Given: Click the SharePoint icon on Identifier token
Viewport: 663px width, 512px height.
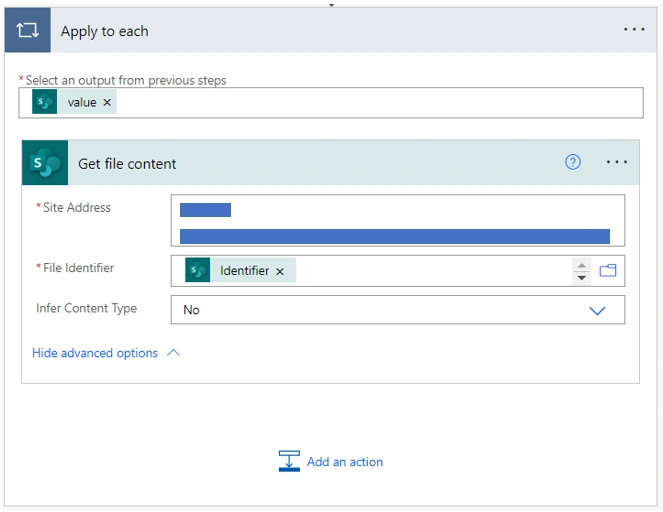Looking at the screenshot, I should [x=197, y=270].
